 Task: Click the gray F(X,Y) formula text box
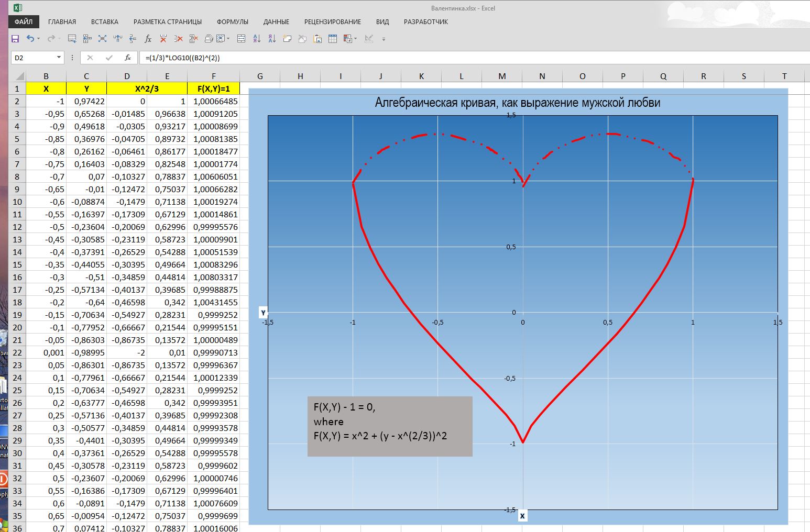point(389,426)
